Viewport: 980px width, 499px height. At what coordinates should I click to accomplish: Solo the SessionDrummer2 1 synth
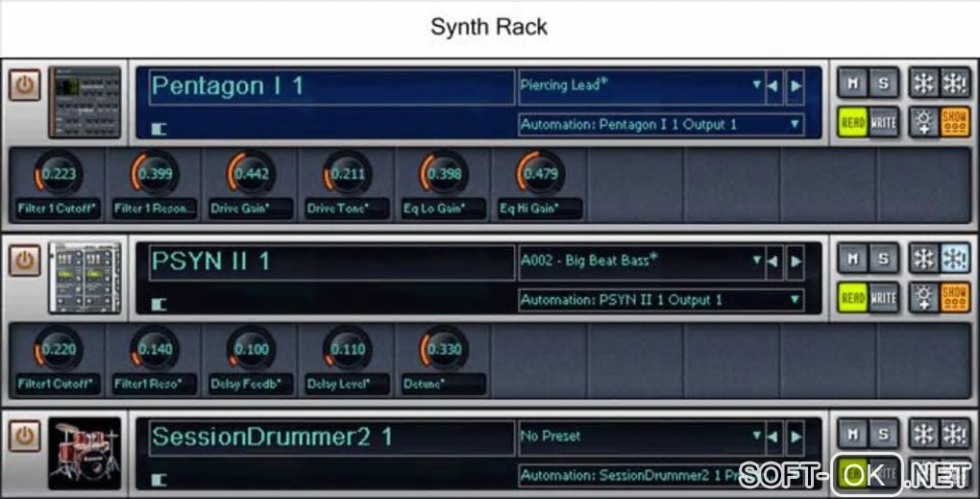tap(883, 434)
